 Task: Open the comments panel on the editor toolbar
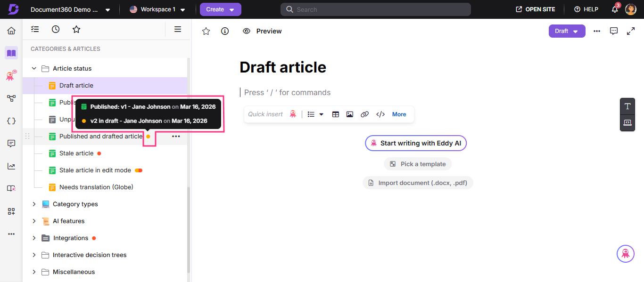click(614, 31)
